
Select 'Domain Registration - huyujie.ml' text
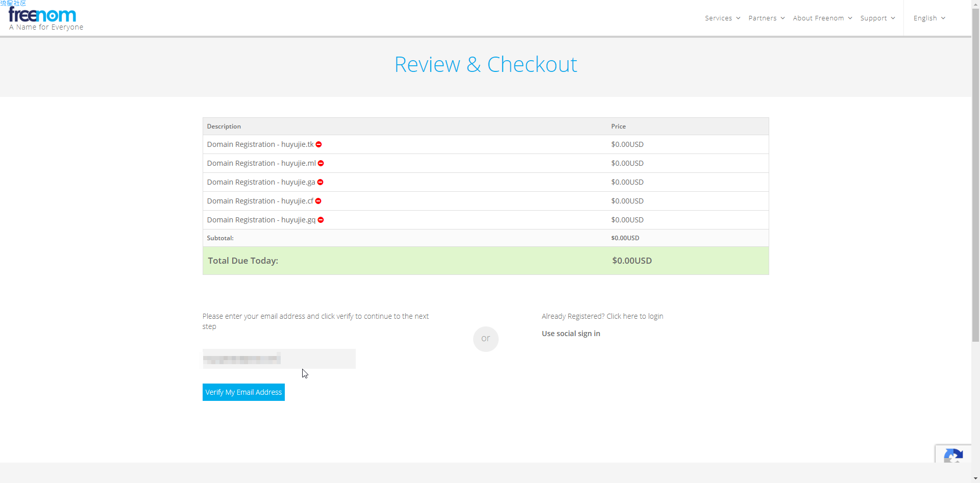click(x=261, y=163)
